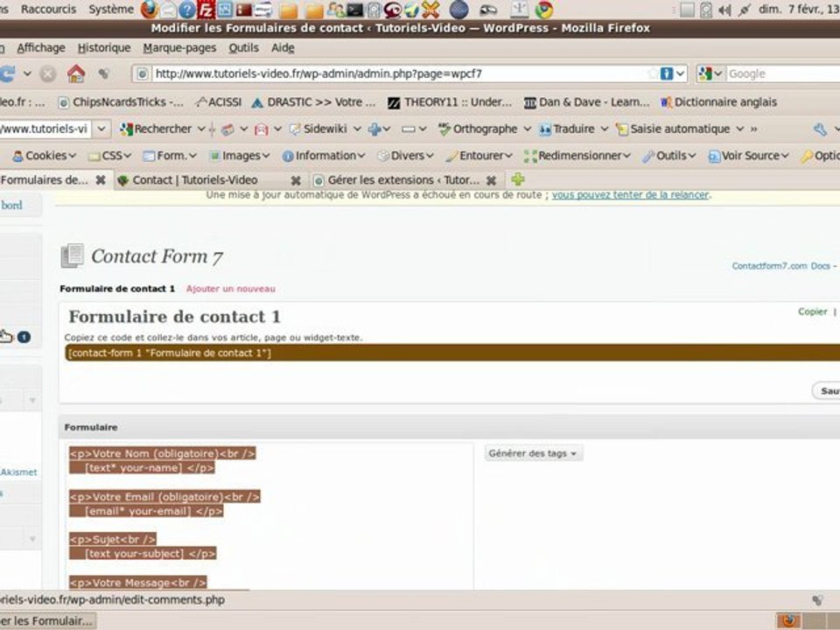This screenshot has width=840, height=630.
Task: Click the Contactform7.com link
Action: pyautogui.click(x=769, y=266)
